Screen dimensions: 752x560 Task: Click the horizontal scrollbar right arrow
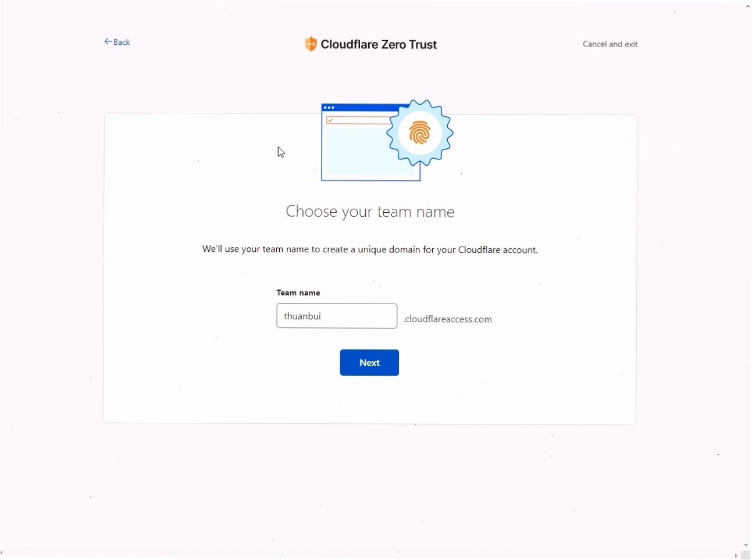coord(736,555)
